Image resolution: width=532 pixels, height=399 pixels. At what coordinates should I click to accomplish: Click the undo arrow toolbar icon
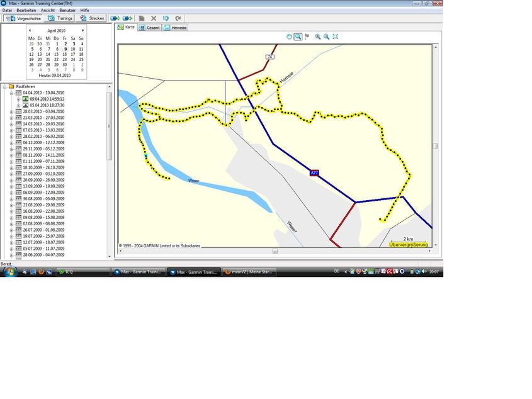coord(166,18)
